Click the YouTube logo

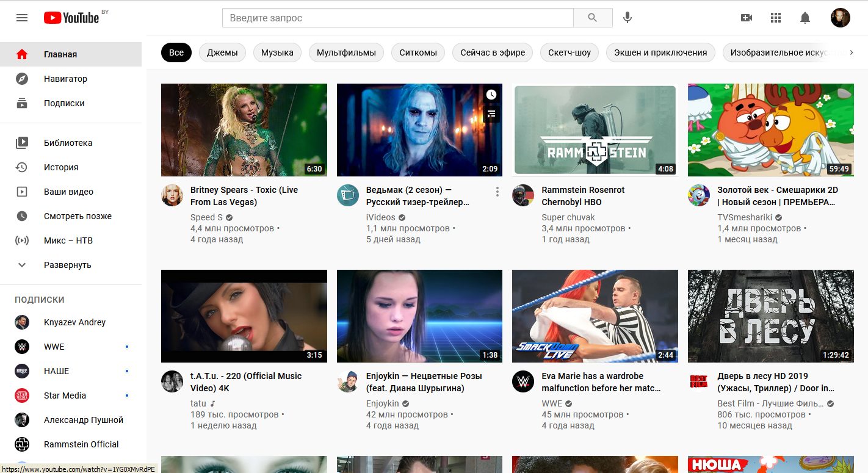(71, 18)
